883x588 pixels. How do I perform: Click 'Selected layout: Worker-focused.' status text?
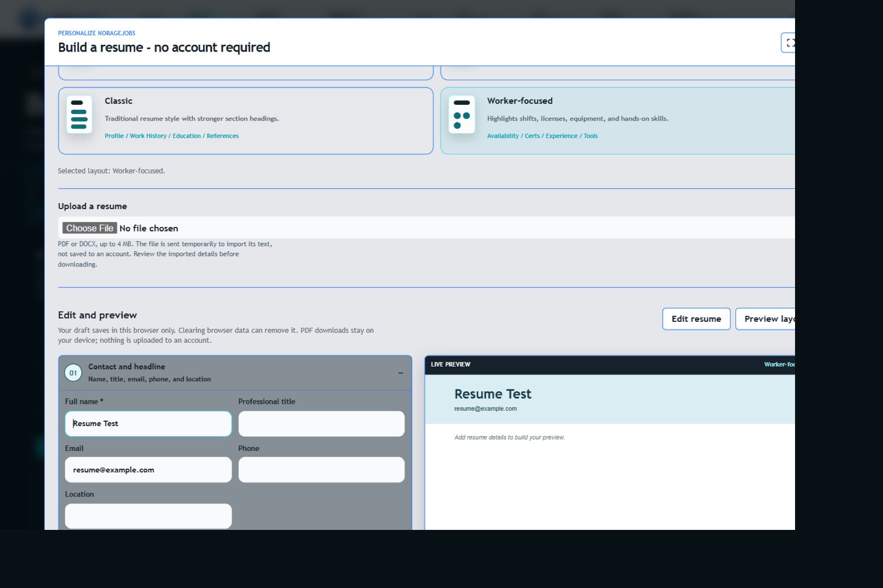coord(111,171)
